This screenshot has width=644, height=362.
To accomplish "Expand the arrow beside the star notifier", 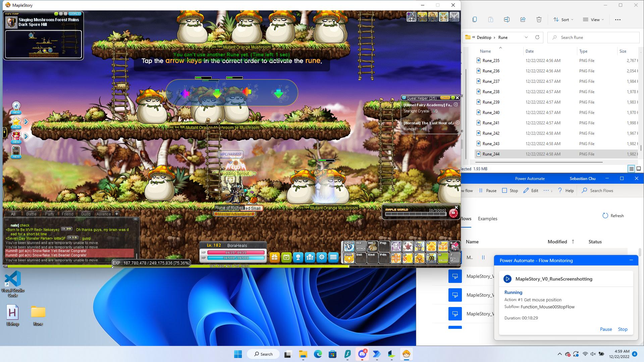I will coord(26,122).
